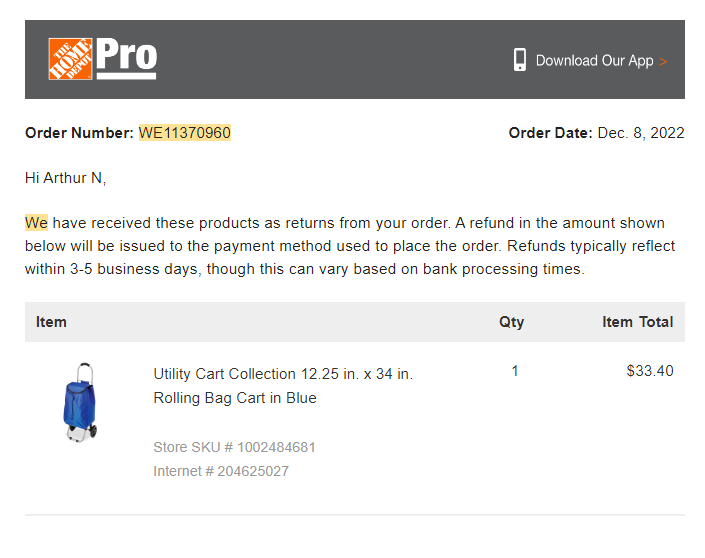Click the Order Number label
The height and width of the screenshot is (558, 705).
point(80,133)
